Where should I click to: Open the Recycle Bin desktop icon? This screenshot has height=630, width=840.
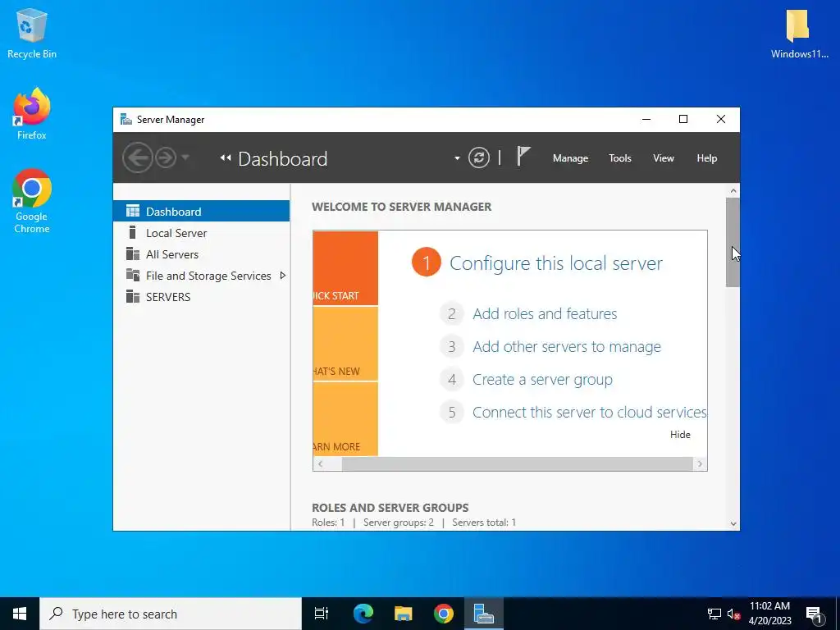32,33
